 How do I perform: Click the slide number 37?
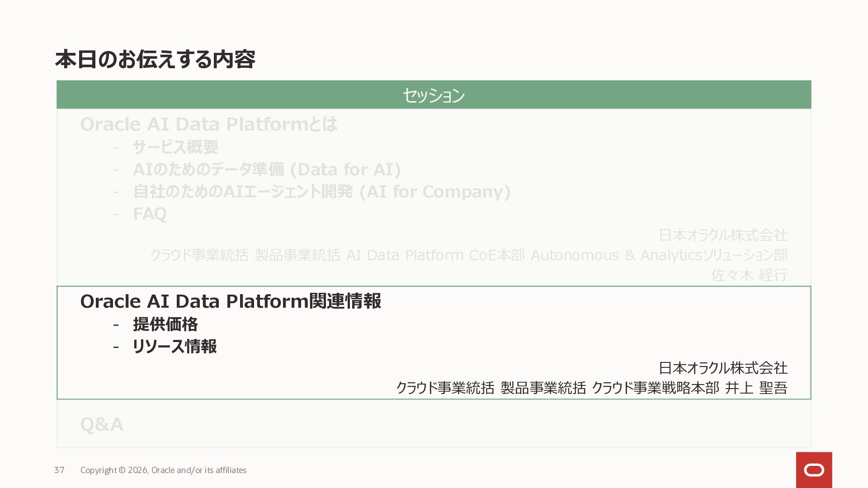[59, 470]
